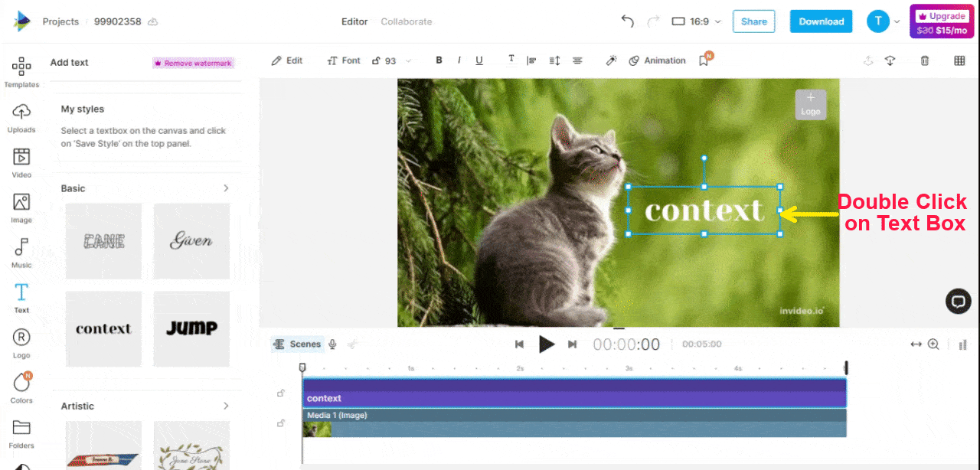
Task: Click the voiceover microphone icon
Action: (332, 344)
